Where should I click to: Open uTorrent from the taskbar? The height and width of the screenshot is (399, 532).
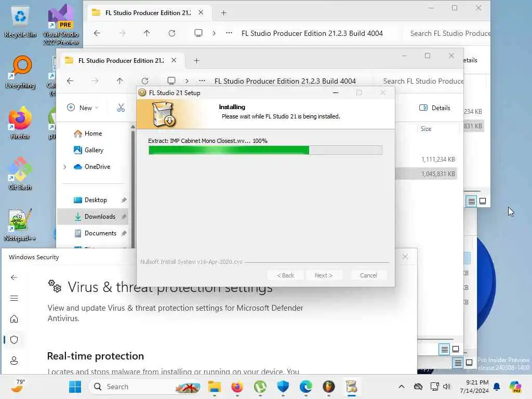(260, 387)
